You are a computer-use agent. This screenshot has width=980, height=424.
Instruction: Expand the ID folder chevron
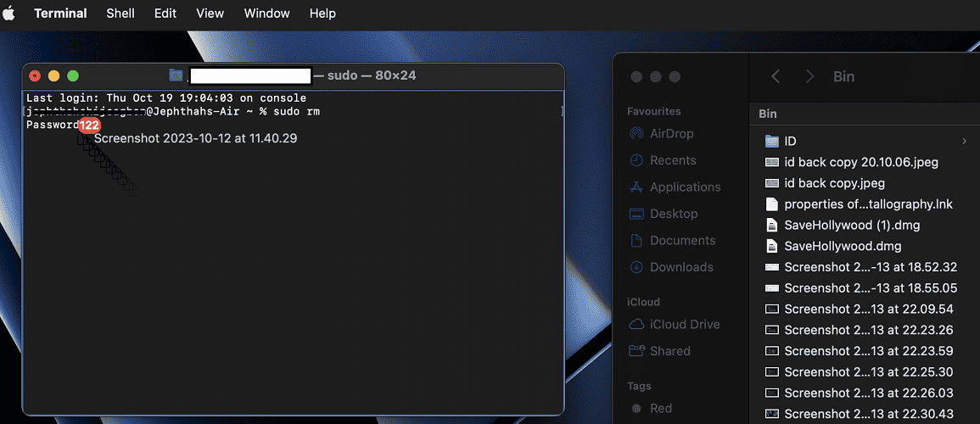pyautogui.click(x=964, y=141)
